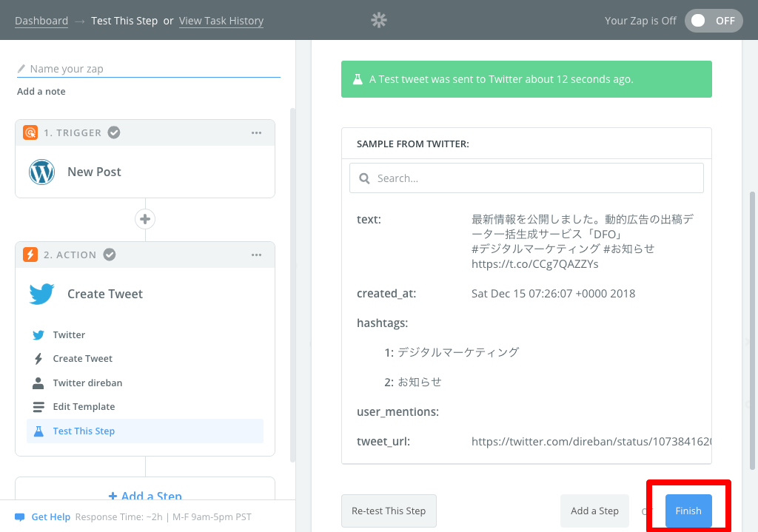The width and height of the screenshot is (758, 532).
Task: Click the orange trigger step icon
Action: pos(30,132)
